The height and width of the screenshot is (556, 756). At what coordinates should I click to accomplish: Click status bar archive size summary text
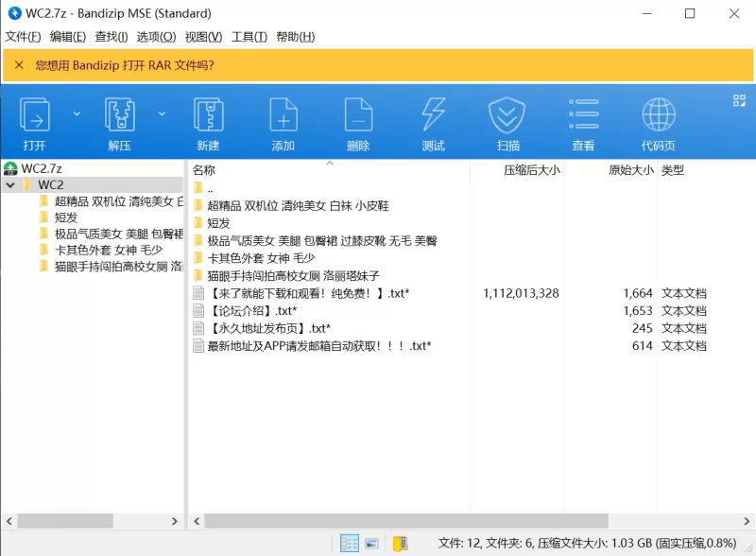[x=587, y=544]
